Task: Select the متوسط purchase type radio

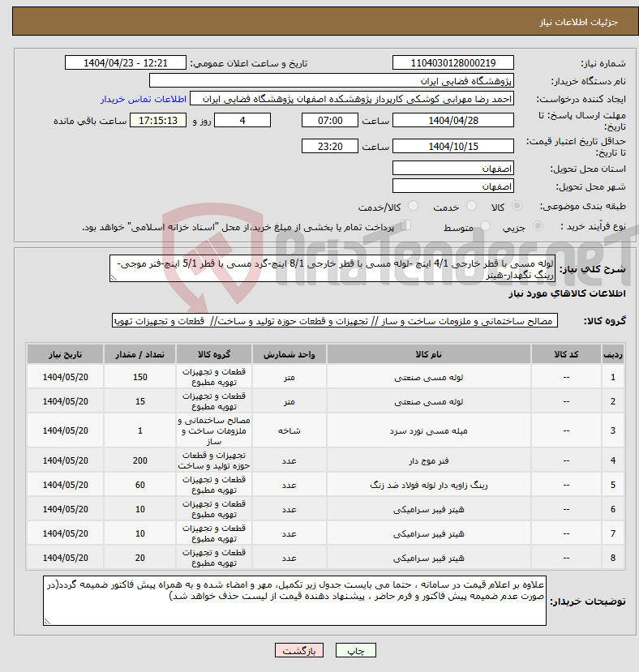Action: pos(486,226)
